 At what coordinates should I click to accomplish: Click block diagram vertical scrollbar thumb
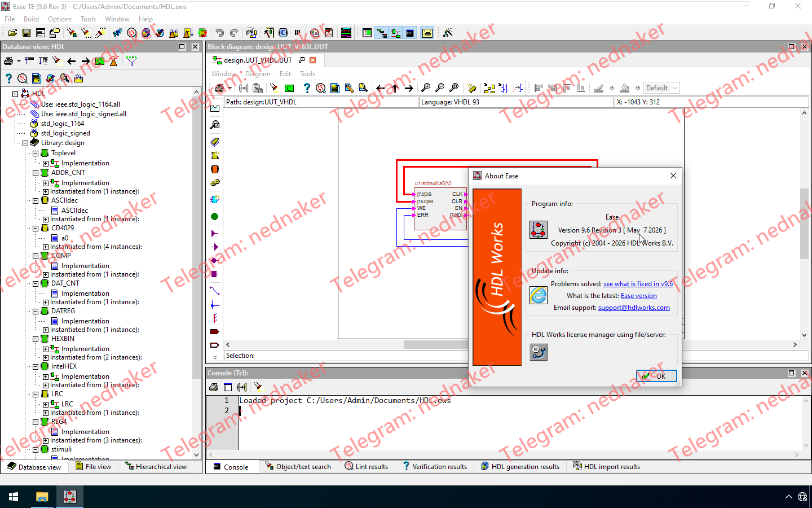(x=804, y=224)
